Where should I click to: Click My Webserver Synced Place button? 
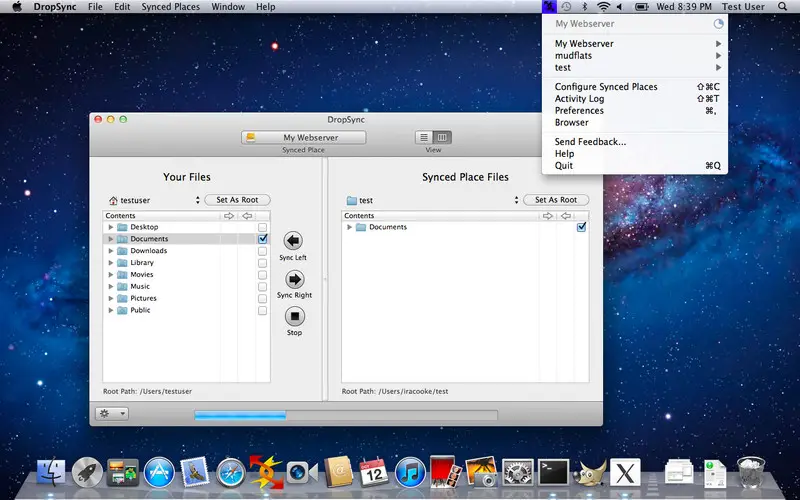point(304,137)
